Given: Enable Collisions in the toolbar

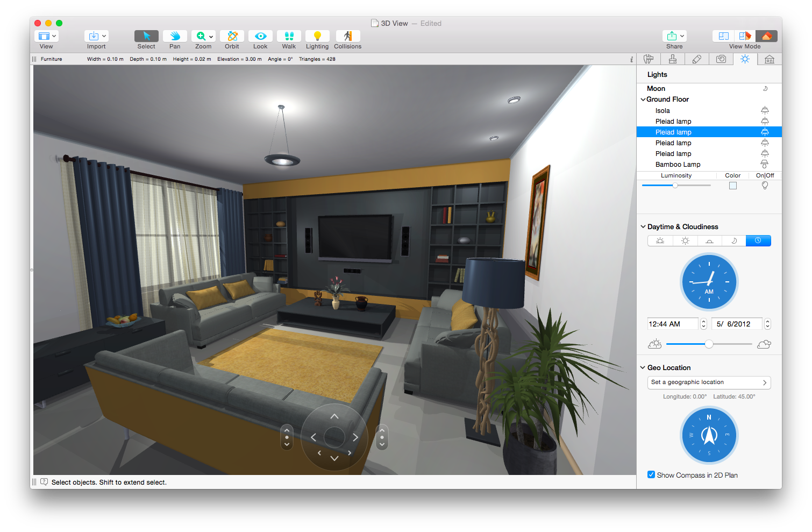Looking at the screenshot, I should (347, 37).
